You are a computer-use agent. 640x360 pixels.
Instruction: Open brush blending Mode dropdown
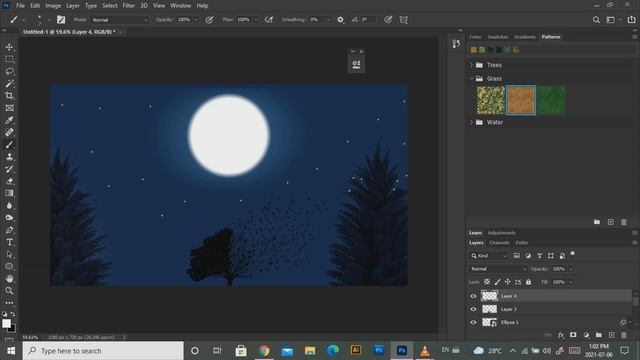(x=120, y=20)
